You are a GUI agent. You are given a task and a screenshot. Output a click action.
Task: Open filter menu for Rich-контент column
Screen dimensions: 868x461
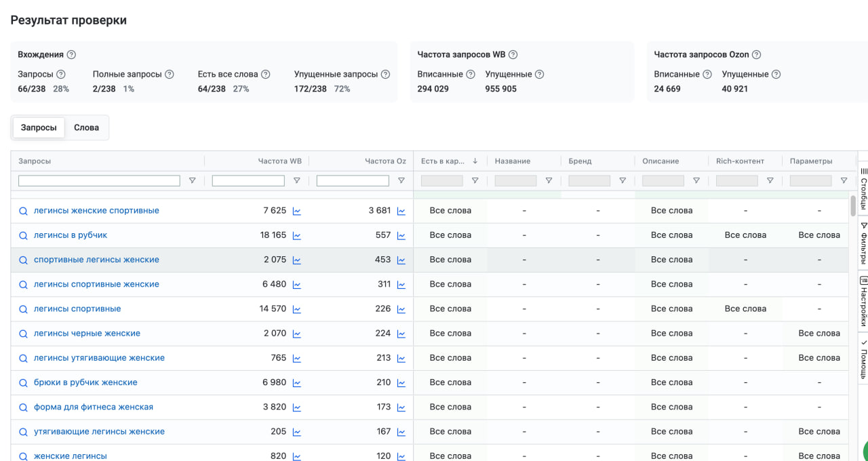pos(770,181)
